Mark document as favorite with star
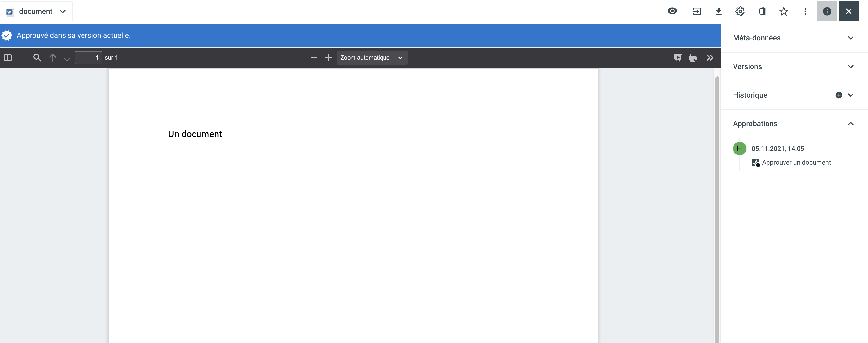 784,11
